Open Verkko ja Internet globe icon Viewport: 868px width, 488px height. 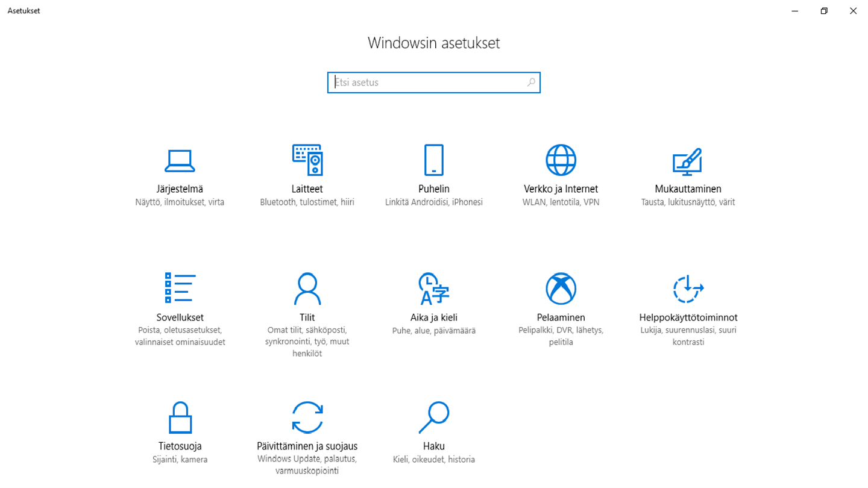pyautogui.click(x=561, y=160)
